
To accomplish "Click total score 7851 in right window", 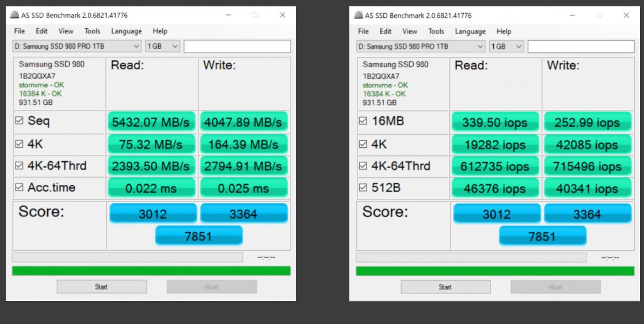I will (543, 236).
